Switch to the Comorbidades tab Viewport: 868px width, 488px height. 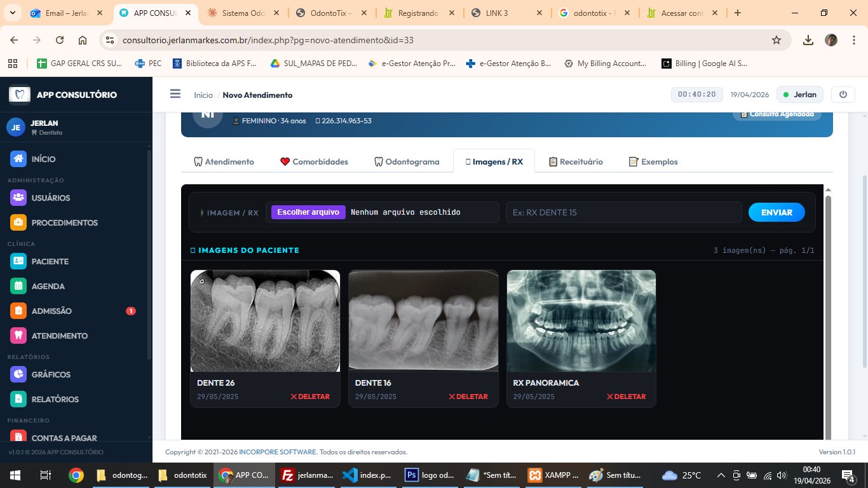point(314,161)
